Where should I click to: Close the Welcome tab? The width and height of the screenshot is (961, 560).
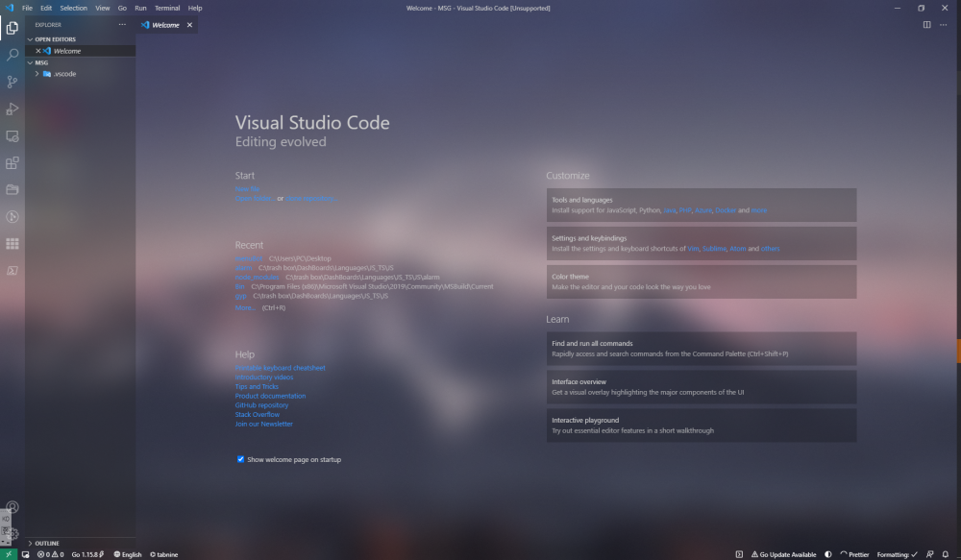coord(189,25)
